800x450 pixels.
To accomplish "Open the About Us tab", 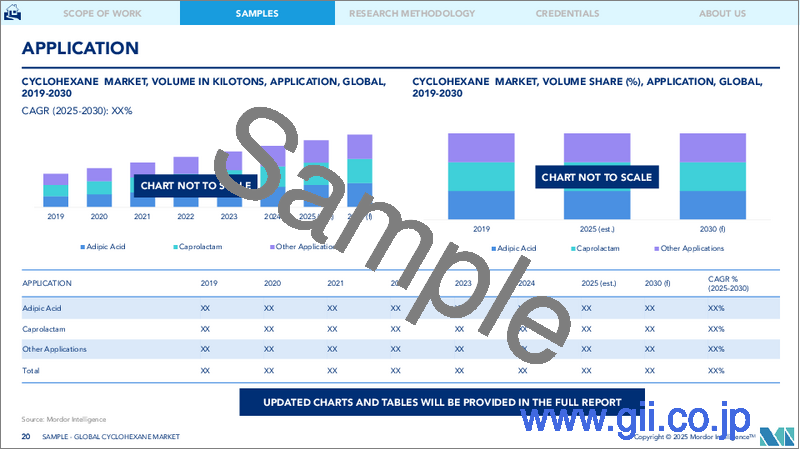I will [x=722, y=13].
